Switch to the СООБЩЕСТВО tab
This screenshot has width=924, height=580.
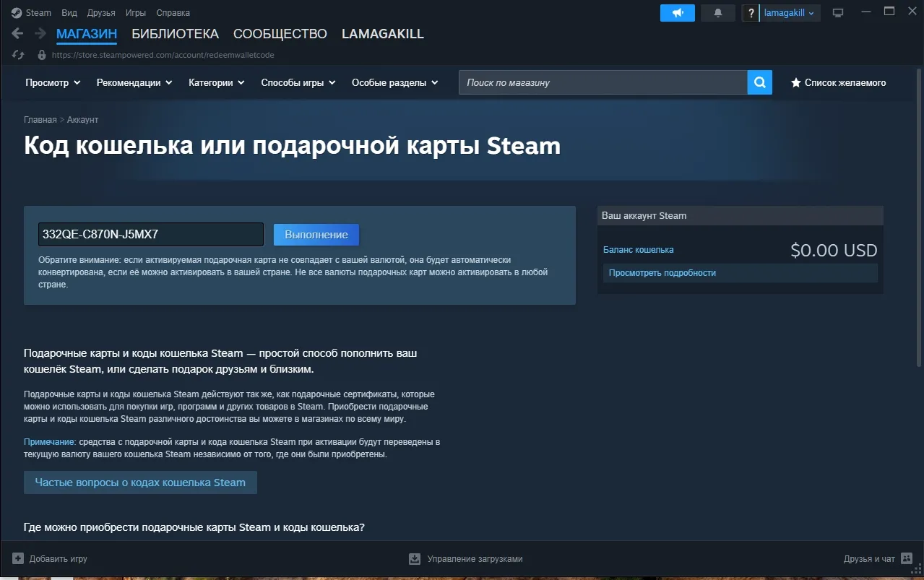tap(280, 34)
